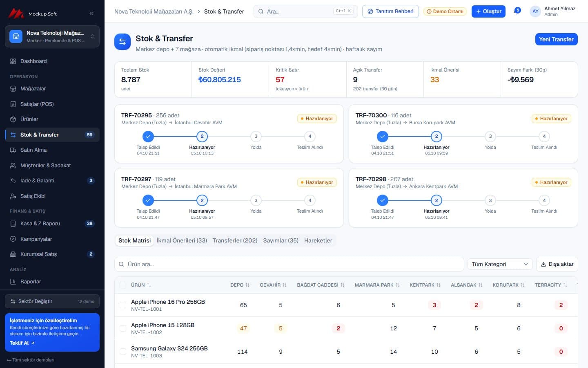Sort by the CEVAHİR column
Image resolution: width=588 pixels, height=368 pixels.
[x=273, y=285]
